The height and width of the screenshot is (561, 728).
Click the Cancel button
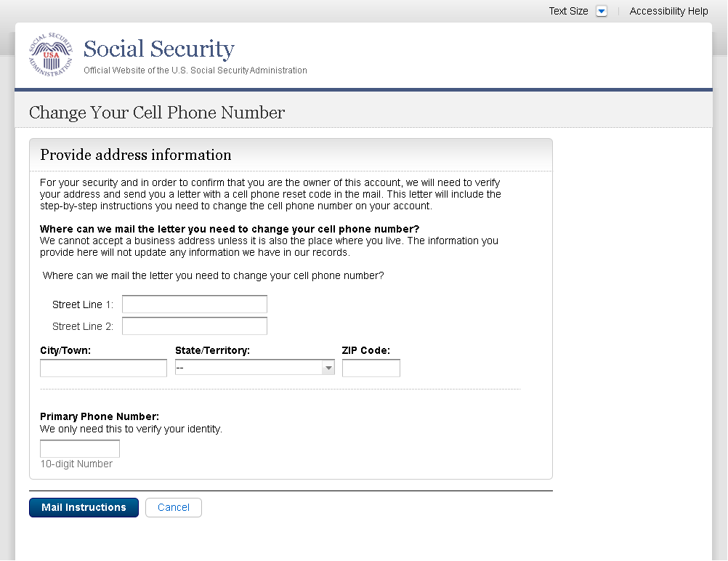173,507
